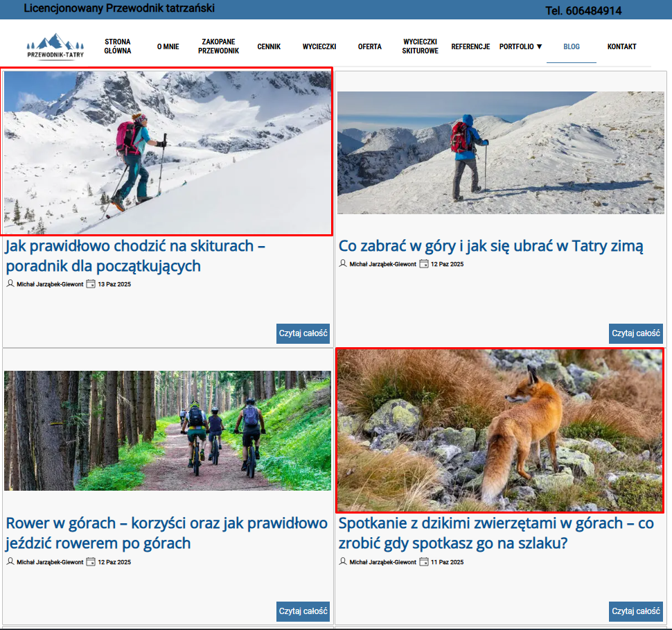672x630 pixels.
Task: Open the O mnie menu item
Action: [x=168, y=47]
